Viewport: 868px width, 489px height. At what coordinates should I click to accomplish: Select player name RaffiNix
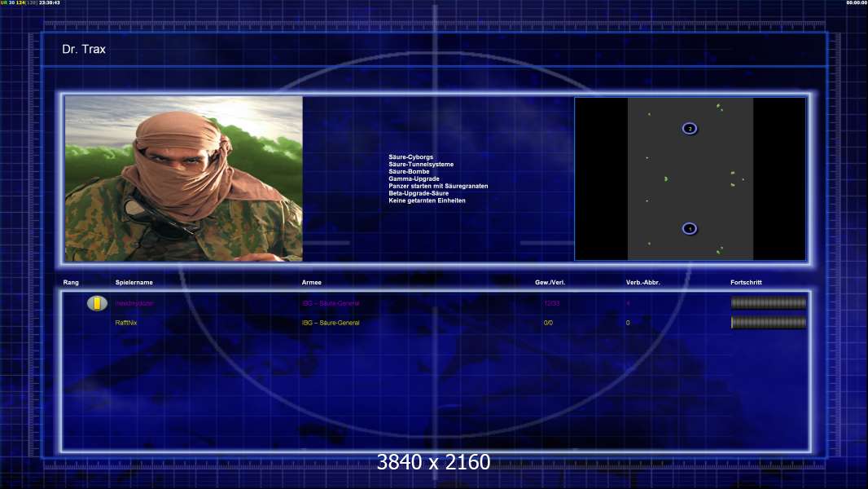(x=126, y=323)
